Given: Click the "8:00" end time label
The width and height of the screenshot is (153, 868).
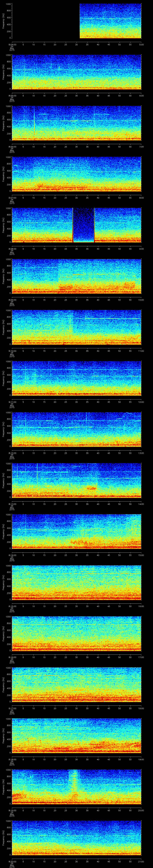Looking at the screenshot, I should (141, 198).
